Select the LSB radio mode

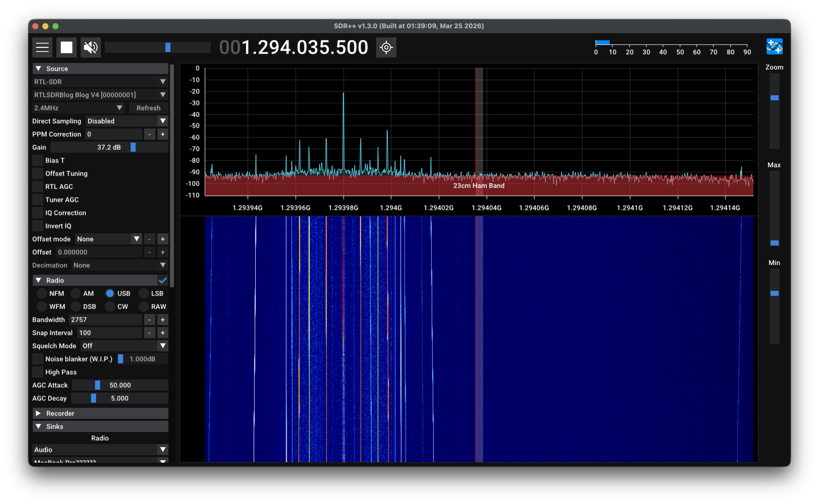144,293
